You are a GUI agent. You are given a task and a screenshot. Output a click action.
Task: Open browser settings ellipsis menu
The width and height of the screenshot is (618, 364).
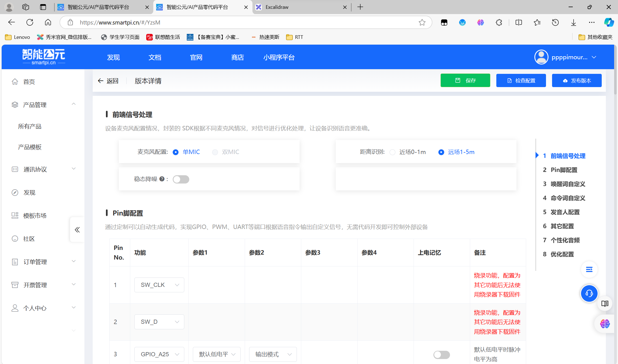(592, 22)
